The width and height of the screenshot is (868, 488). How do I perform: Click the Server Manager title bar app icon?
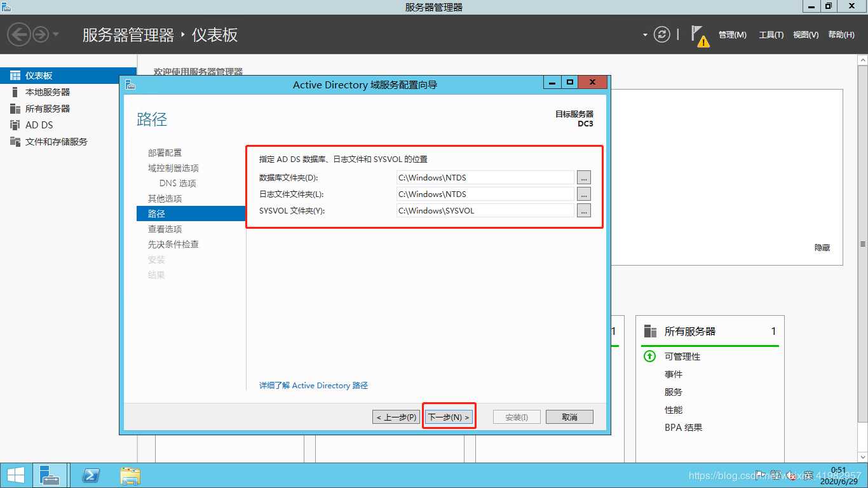click(6, 7)
